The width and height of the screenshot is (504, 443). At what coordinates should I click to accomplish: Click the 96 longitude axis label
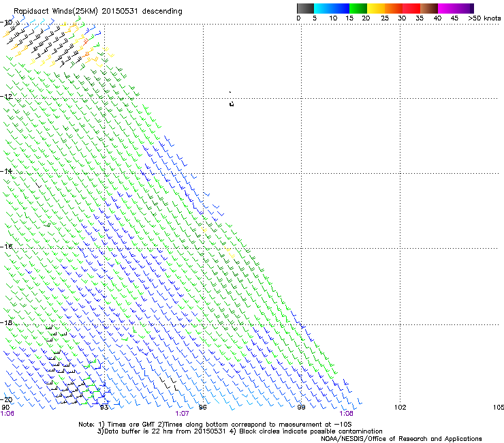(202, 408)
